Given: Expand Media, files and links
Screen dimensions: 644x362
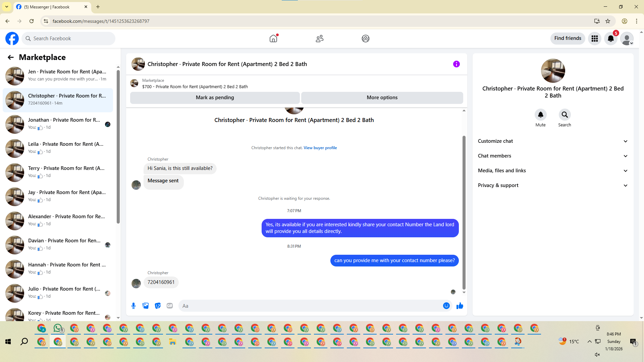Looking at the screenshot, I should coord(552,171).
